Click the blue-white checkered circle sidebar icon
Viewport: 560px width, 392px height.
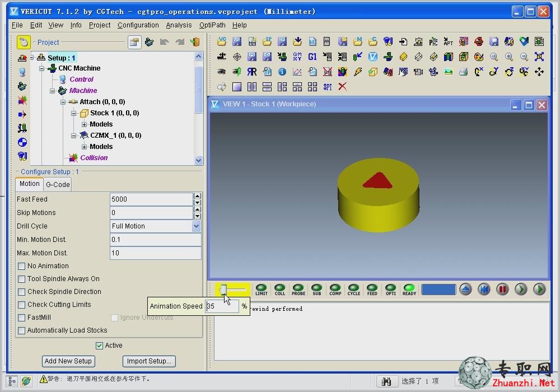tap(22, 142)
